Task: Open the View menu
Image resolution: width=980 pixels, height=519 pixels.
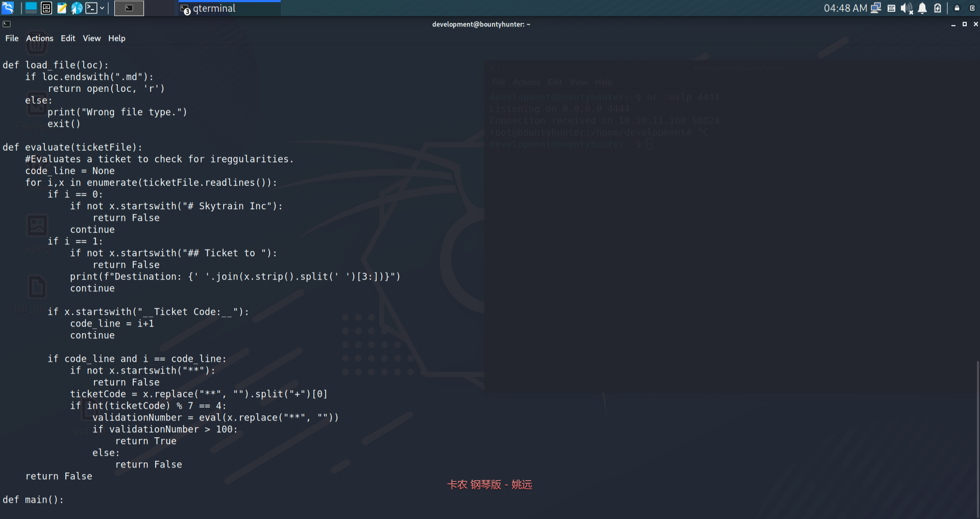Action: click(92, 38)
